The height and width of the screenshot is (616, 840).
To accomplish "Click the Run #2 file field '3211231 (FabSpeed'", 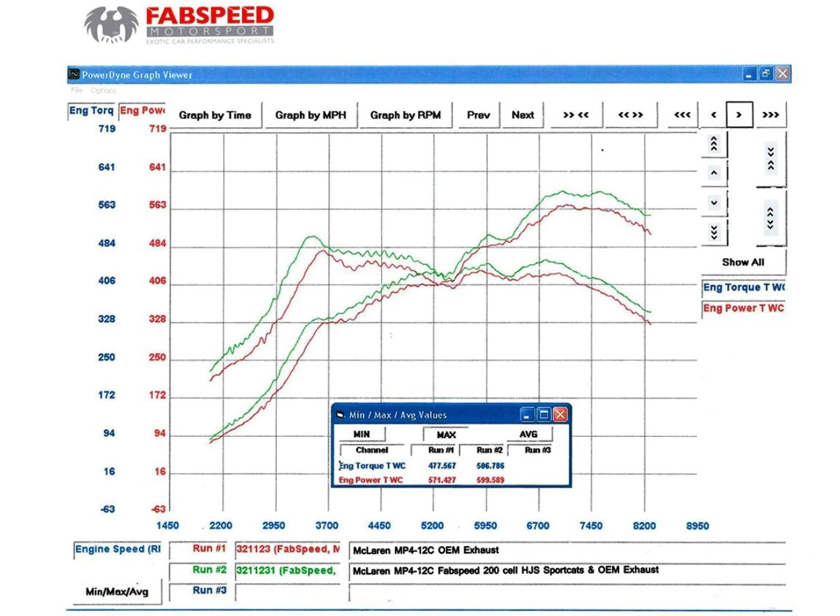I will click(x=287, y=570).
